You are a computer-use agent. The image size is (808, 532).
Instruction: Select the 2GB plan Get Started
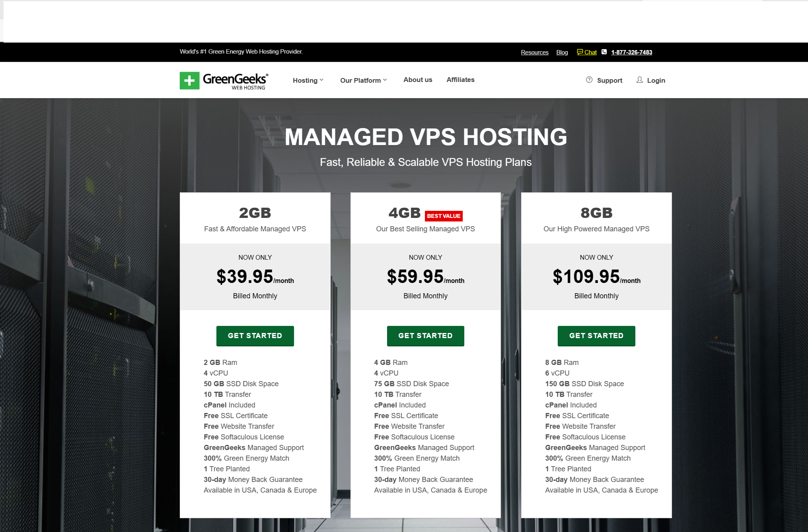pos(255,336)
